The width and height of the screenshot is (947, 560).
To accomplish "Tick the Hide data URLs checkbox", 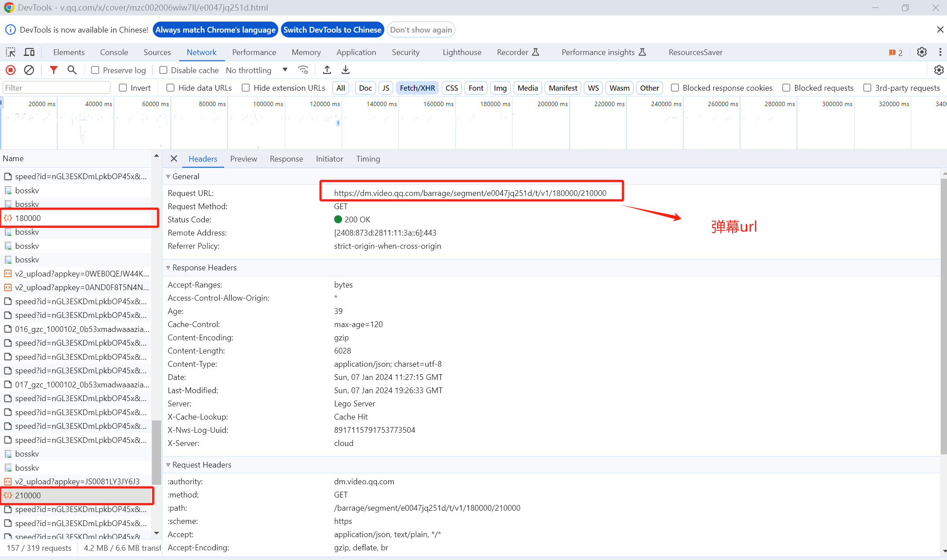I will 170,88.
